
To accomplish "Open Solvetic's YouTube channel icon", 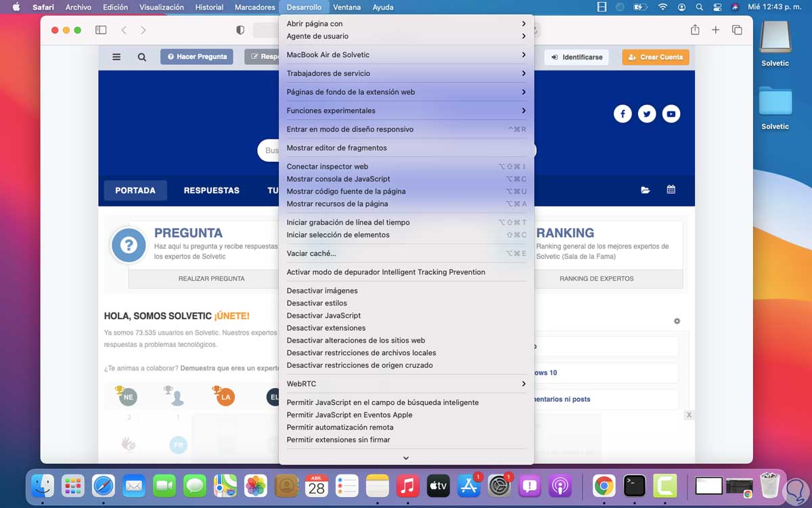I will click(x=671, y=114).
